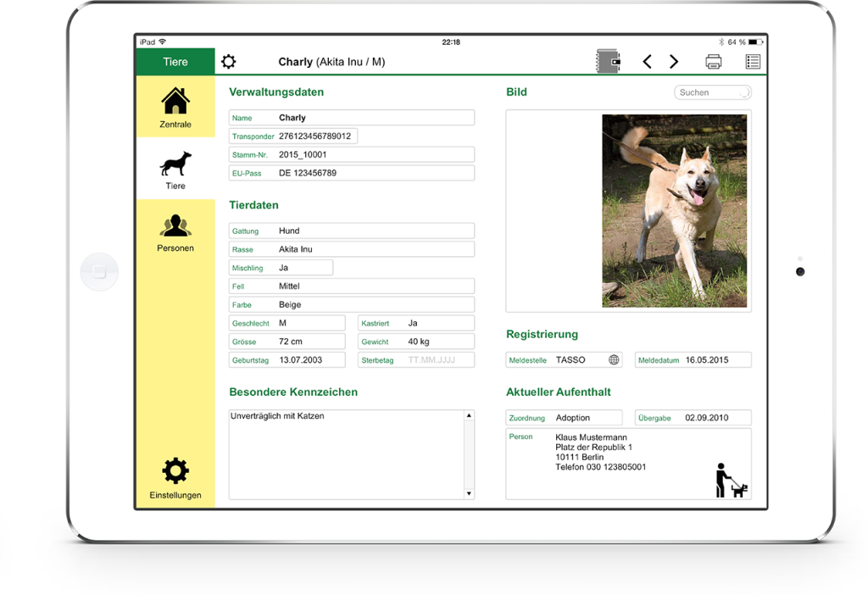Click battery indicator in status bar
The height and width of the screenshot is (595, 868).
[x=755, y=42]
